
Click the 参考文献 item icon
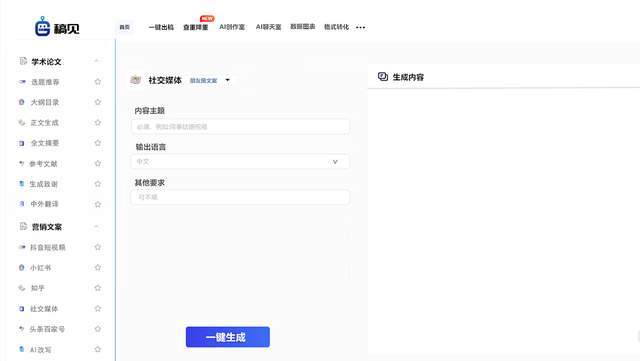click(22, 163)
